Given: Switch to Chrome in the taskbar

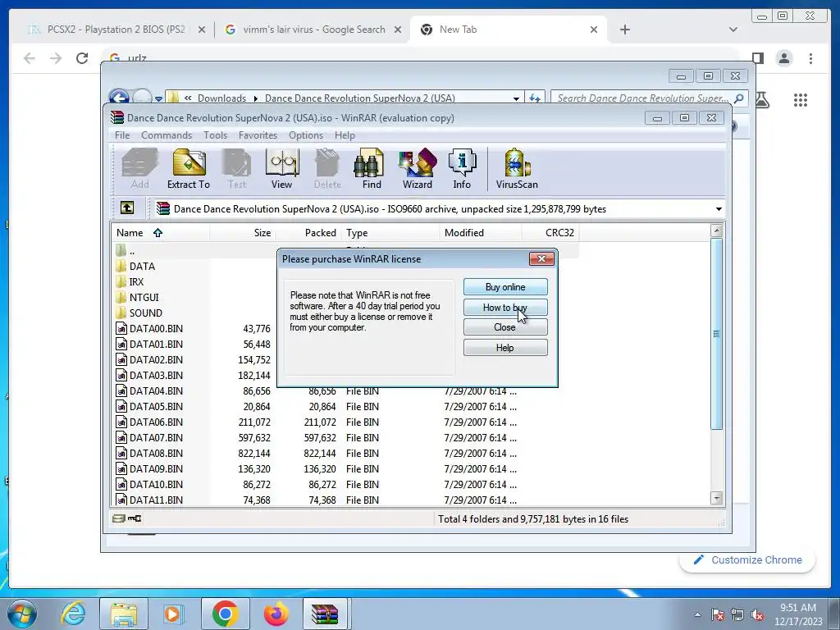Looking at the screenshot, I should tap(225, 614).
